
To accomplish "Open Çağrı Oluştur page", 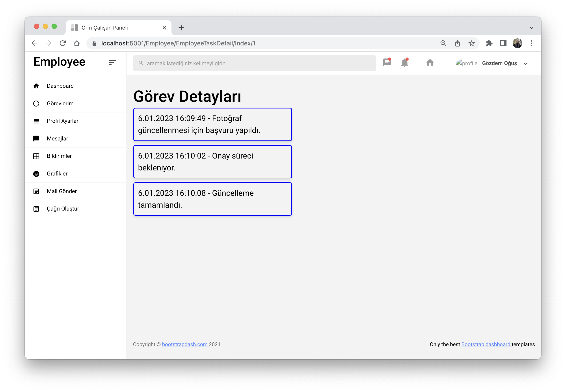I will (x=76, y=209).
